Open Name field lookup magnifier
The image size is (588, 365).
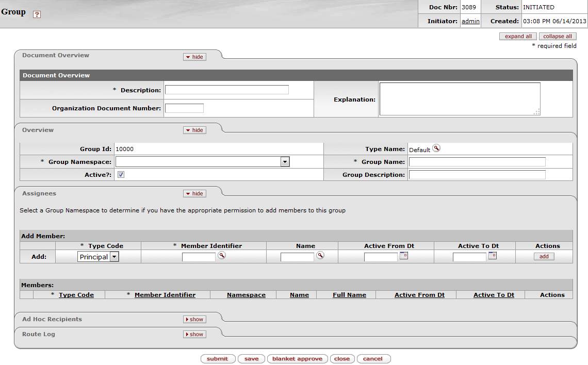tap(320, 255)
